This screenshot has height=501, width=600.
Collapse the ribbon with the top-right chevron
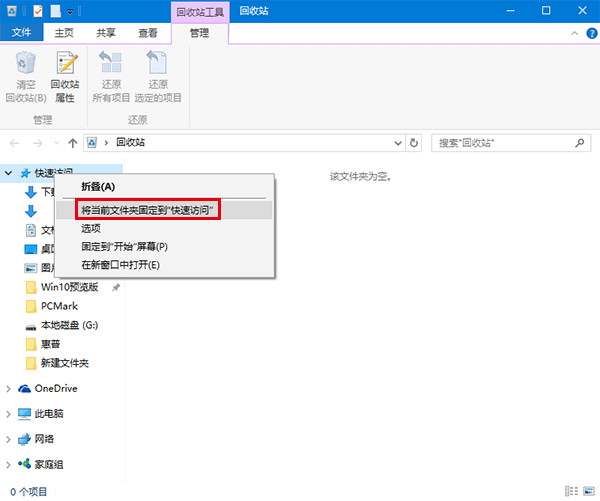click(x=573, y=33)
